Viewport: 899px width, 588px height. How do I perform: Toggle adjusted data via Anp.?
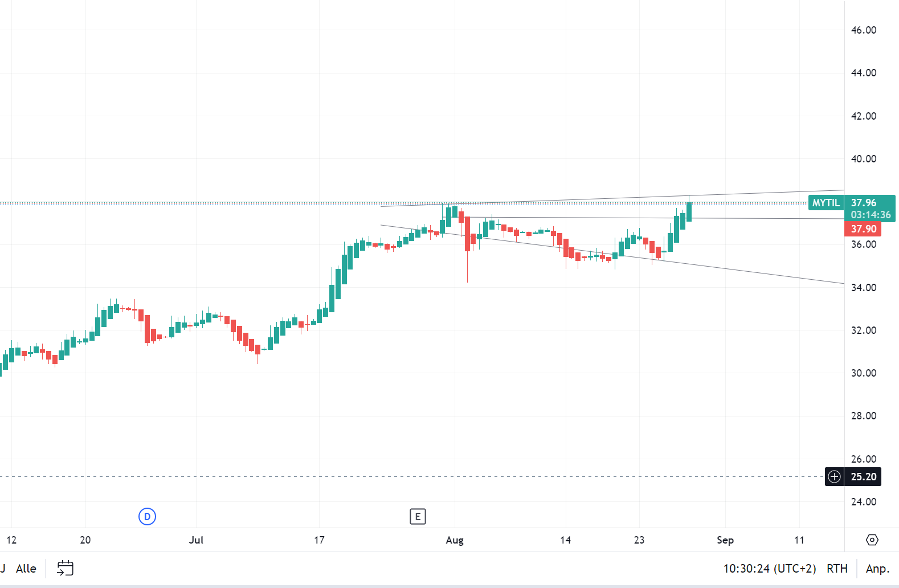878,568
